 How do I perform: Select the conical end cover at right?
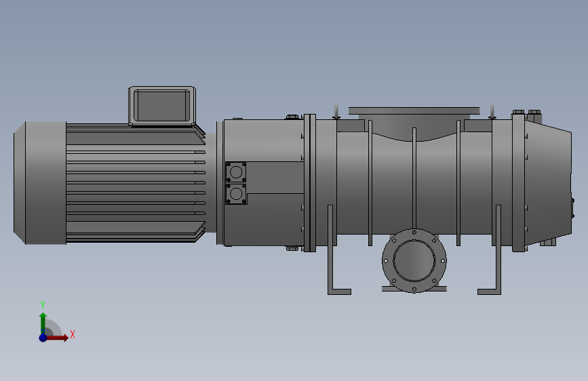[x=548, y=183]
